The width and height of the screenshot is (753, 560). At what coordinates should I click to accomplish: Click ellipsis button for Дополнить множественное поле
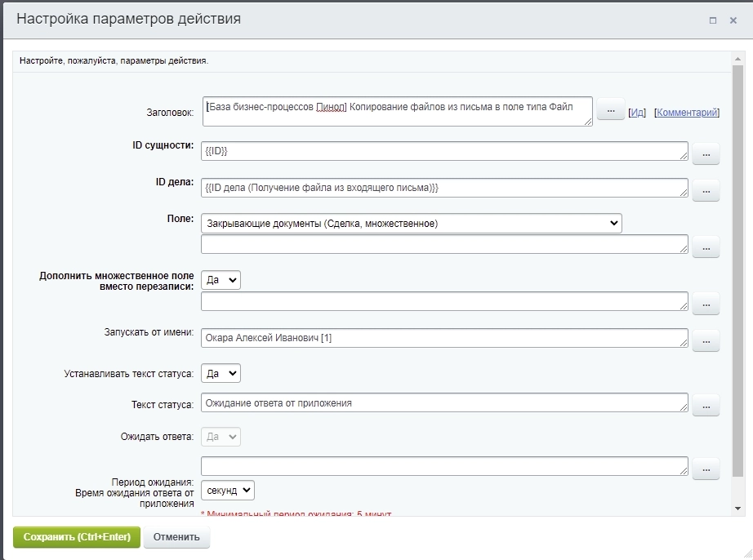[706, 303]
